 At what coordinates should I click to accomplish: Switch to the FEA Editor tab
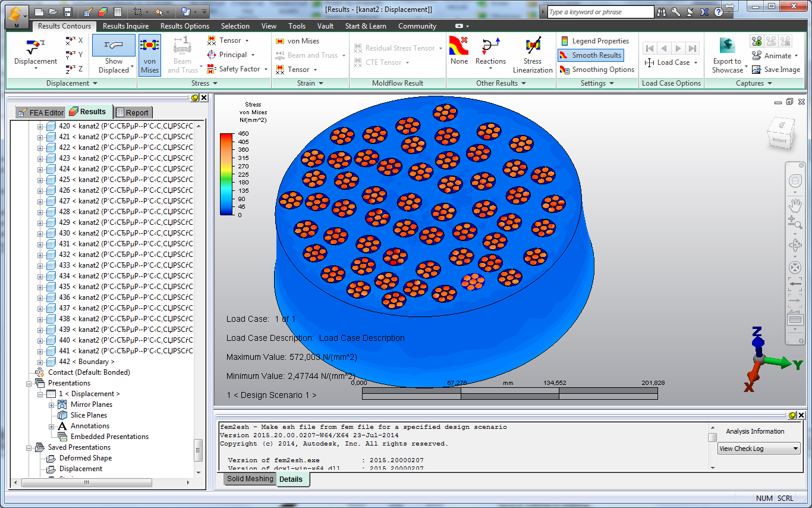click(x=40, y=112)
